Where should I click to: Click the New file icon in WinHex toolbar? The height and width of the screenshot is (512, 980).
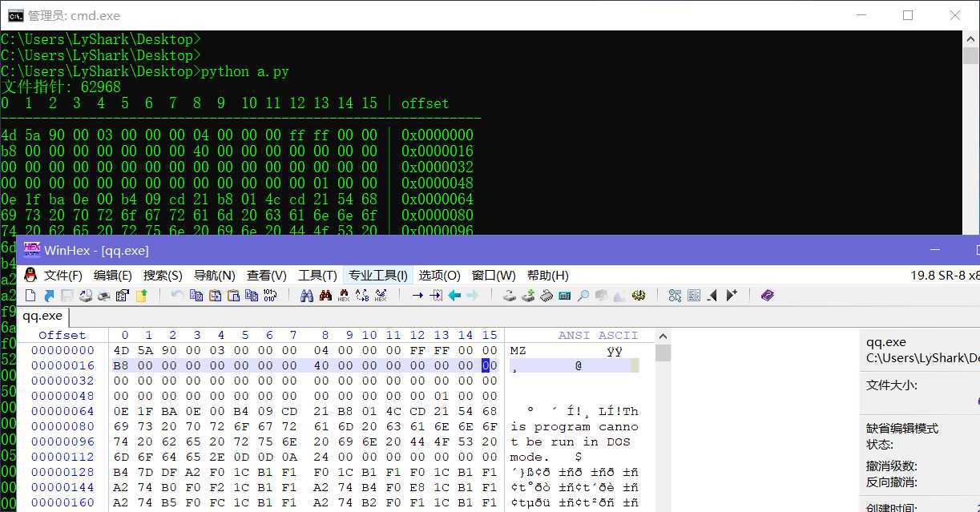click(30, 296)
